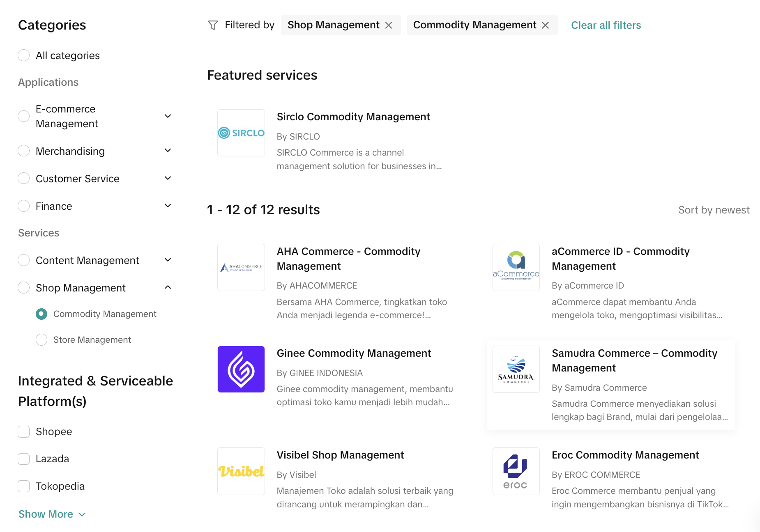
Task: Expand the Customer Service category chevron
Action: [x=168, y=178]
